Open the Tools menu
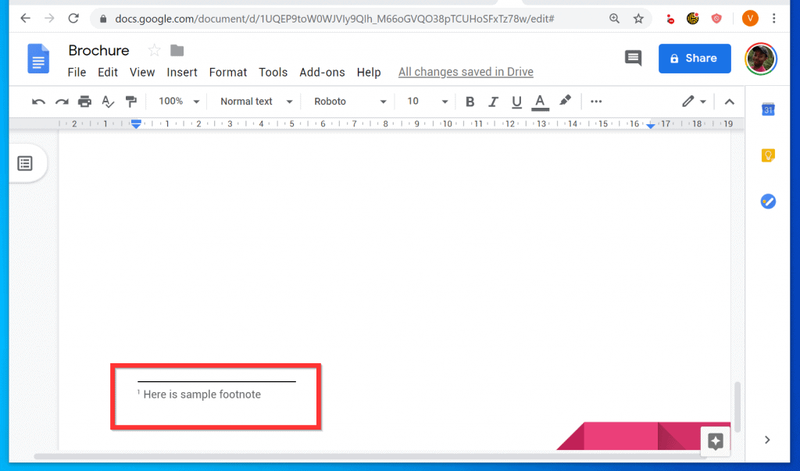 coord(273,72)
